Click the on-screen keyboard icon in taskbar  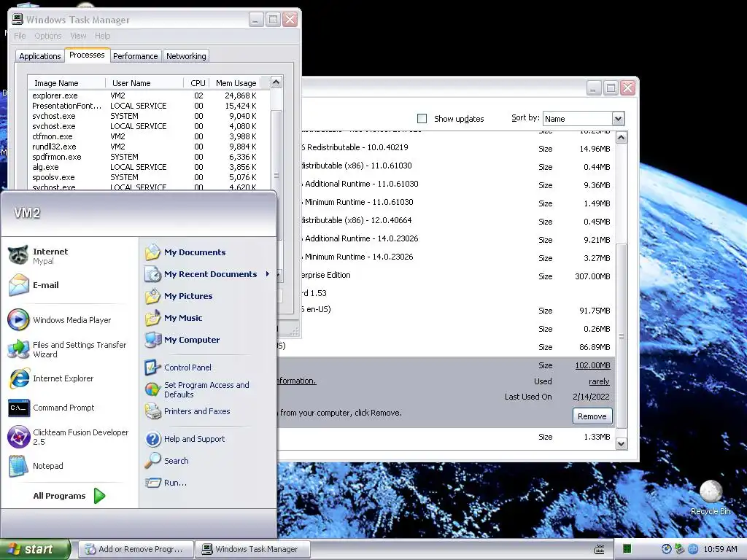pos(600,550)
